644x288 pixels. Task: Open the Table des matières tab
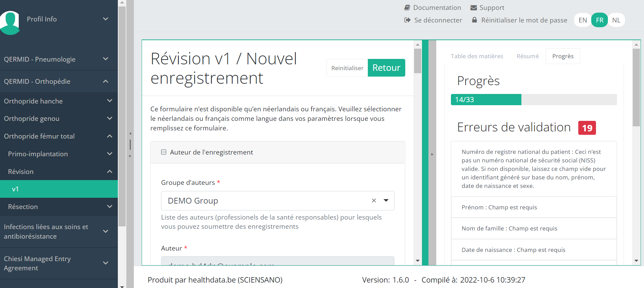coord(477,56)
